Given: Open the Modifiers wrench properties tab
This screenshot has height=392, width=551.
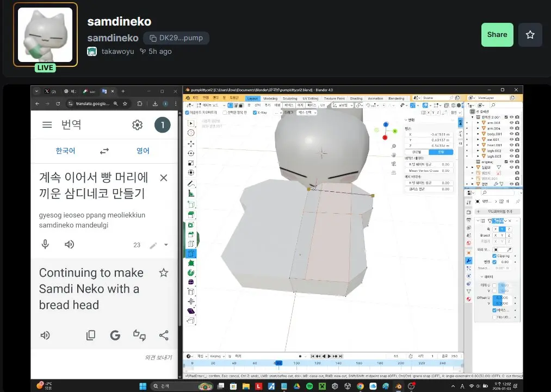Looking at the screenshot, I should 468,260.
